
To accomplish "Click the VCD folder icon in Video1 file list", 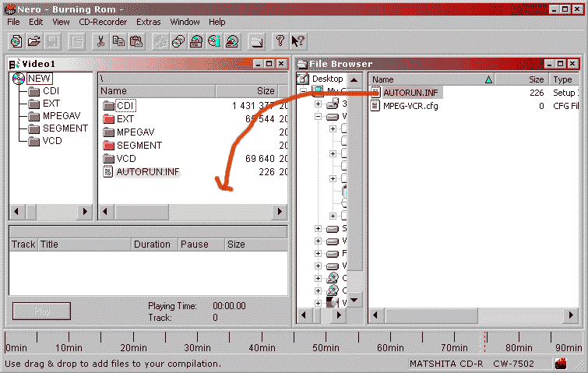I will pyautogui.click(x=108, y=159).
